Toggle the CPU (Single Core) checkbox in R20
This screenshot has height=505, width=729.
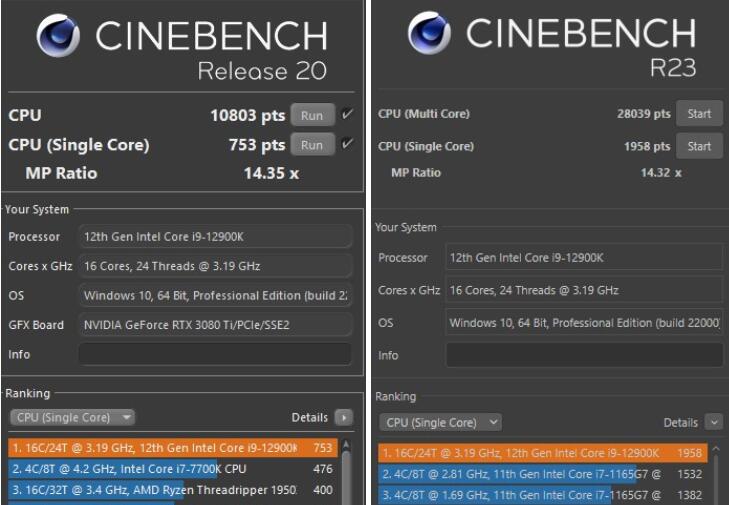[x=347, y=145]
